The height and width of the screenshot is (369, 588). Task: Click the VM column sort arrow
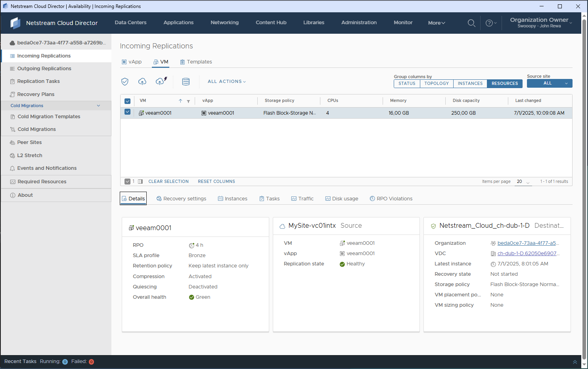(180, 101)
